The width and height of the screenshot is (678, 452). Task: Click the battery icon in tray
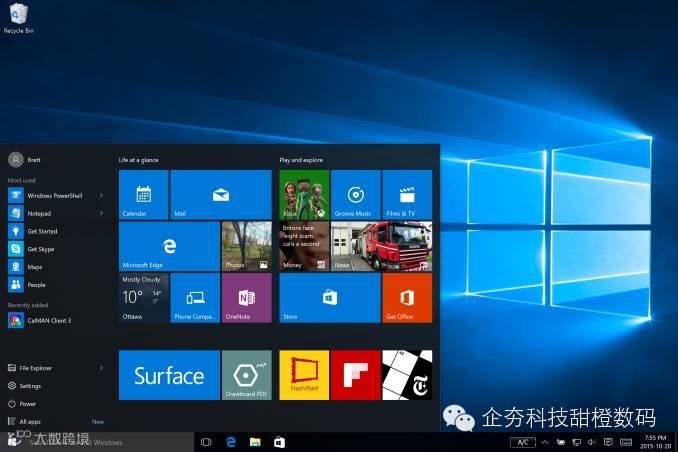coord(561,442)
